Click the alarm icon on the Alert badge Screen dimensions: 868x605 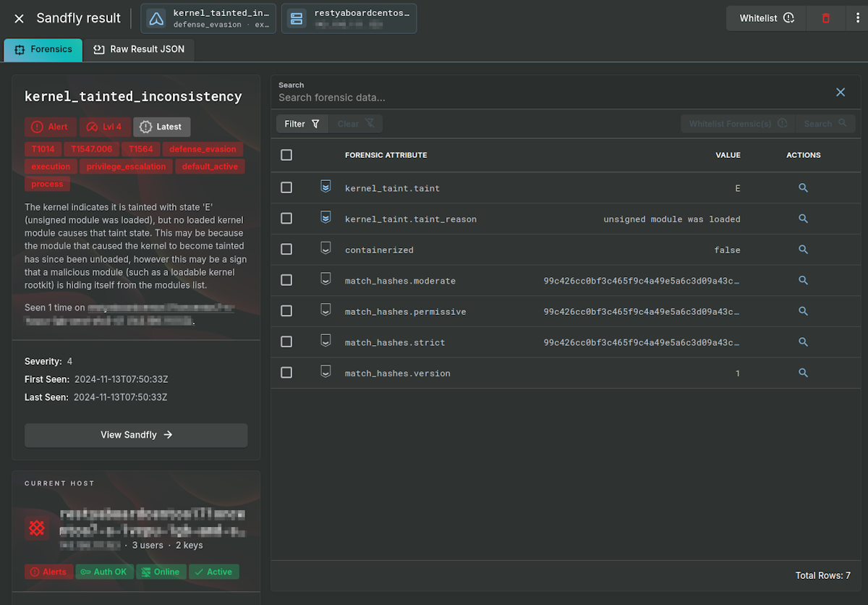point(37,127)
